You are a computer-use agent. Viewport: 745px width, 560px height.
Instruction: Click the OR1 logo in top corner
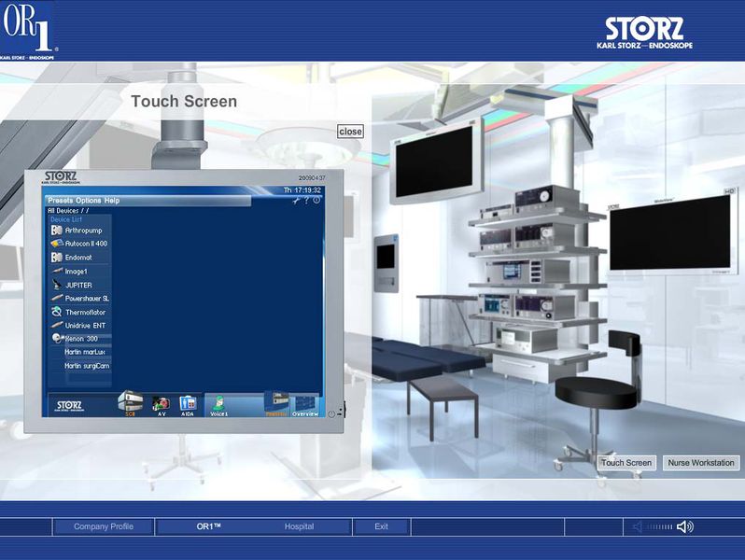click(27, 31)
